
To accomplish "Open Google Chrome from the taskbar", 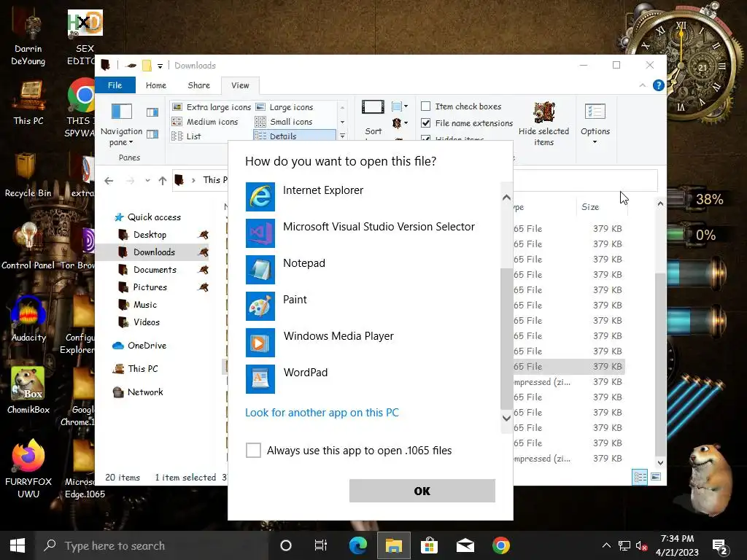I will pos(500,545).
